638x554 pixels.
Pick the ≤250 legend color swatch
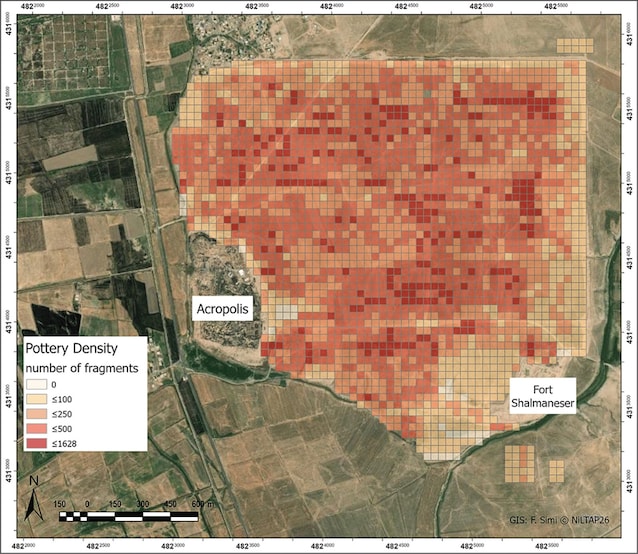pos(36,414)
